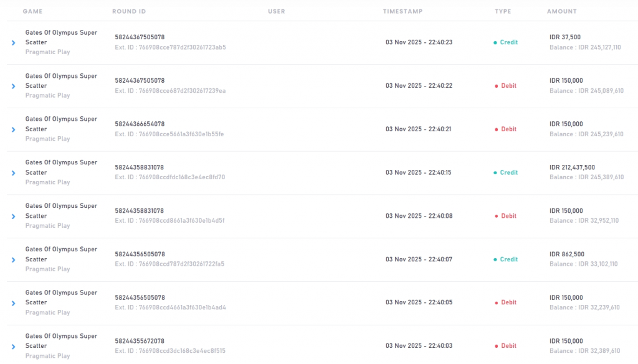Click the Debit status at 22:40:21
The height and width of the screenshot is (364, 638).
click(508, 129)
